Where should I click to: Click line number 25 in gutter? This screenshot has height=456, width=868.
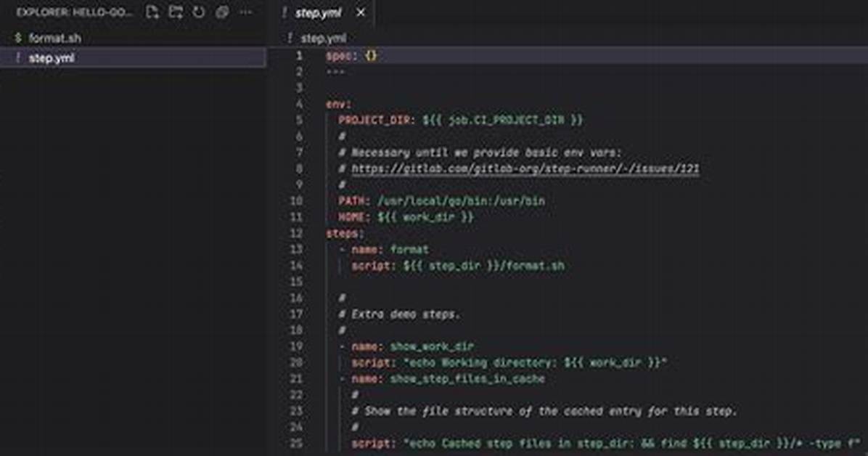tap(297, 443)
